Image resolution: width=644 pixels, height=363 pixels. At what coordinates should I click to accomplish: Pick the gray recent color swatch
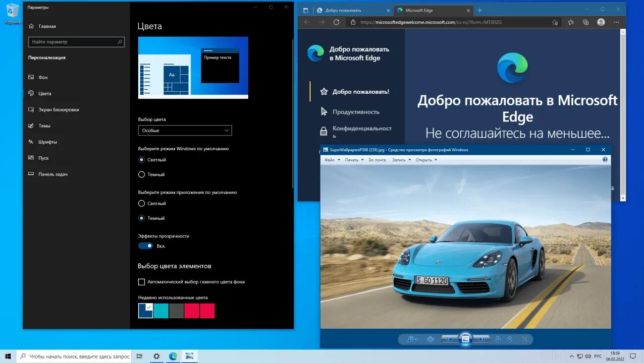tap(176, 311)
